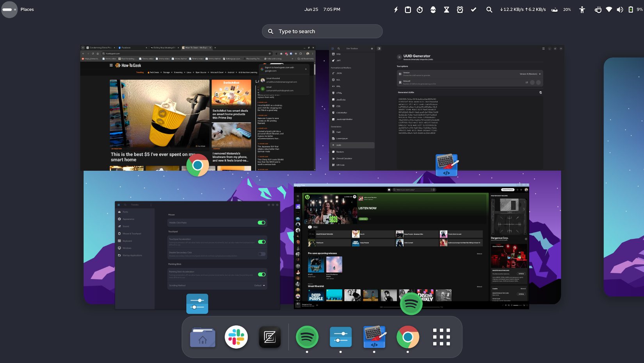The height and width of the screenshot is (363, 644).
Task: Click the caffeine cup icon in the top bar
Action: click(598, 9)
